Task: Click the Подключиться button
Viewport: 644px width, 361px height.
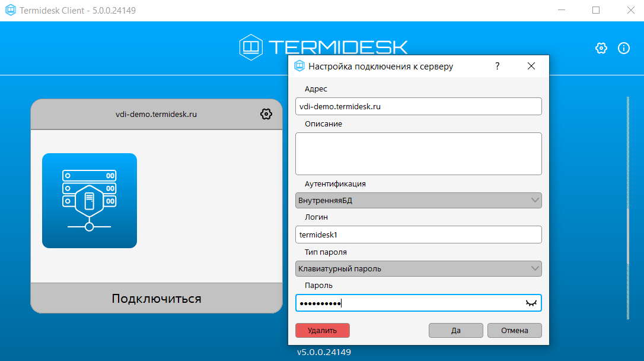Action: pyautogui.click(x=157, y=299)
